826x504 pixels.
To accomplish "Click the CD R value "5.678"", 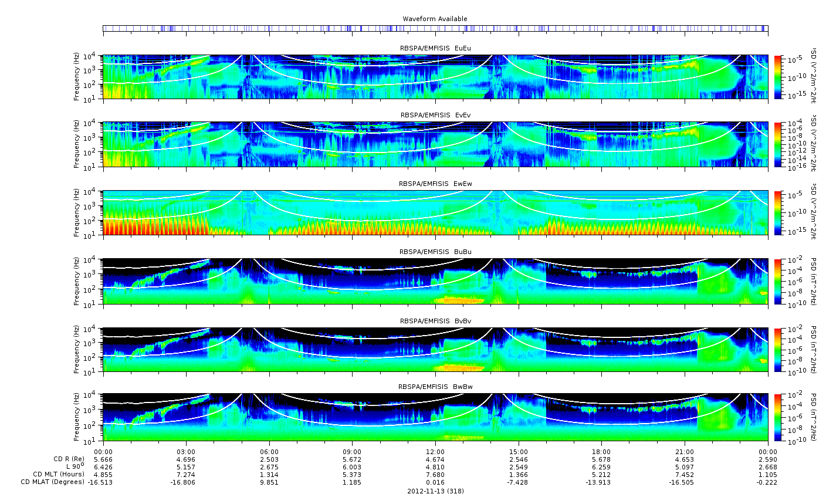I will click(601, 459).
